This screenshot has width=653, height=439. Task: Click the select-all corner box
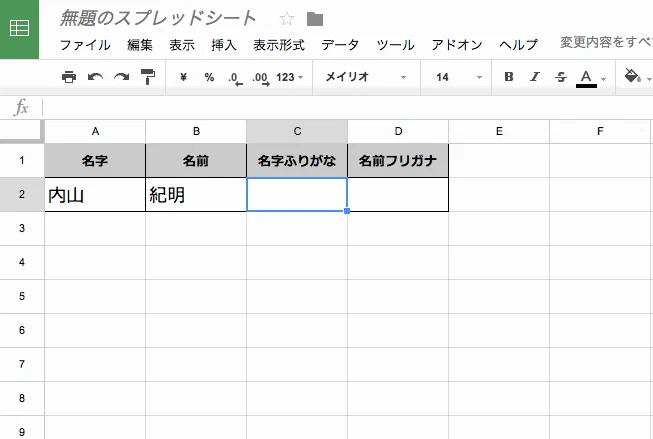pyautogui.click(x=22, y=131)
